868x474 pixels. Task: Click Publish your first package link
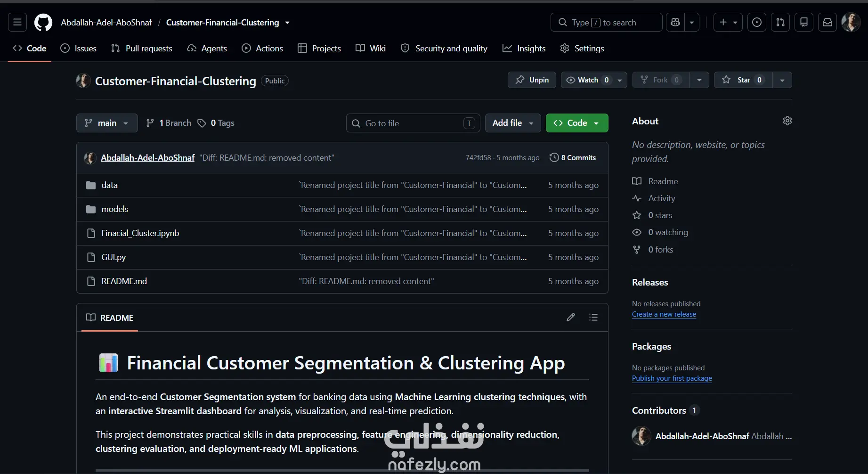(672, 378)
